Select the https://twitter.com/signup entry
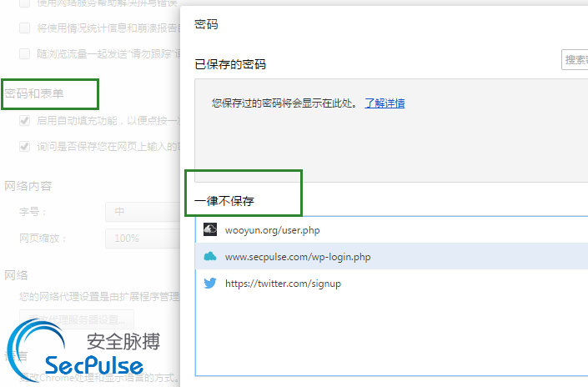Viewport: 588px width, 387px height. 391,283
